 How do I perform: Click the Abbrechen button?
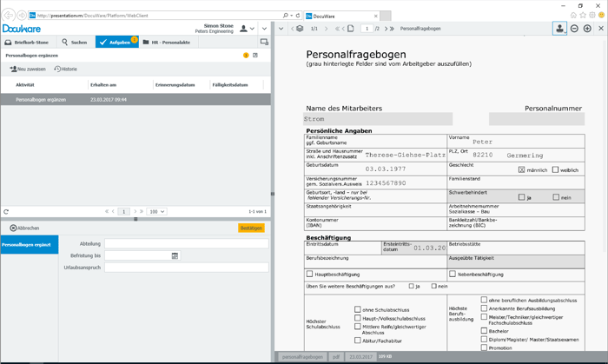pyautogui.click(x=24, y=228)
